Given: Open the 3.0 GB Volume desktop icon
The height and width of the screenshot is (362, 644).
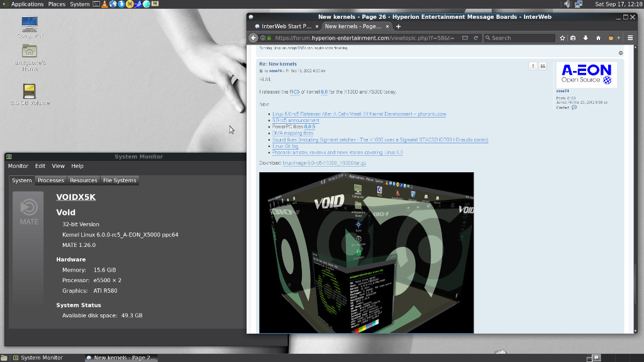Looking at the screenshot, I should click(30, 91).
